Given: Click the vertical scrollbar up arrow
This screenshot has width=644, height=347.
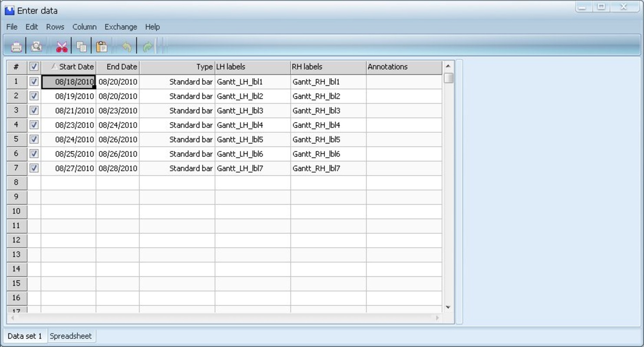Looking at the screenshot, I should 448,66.
